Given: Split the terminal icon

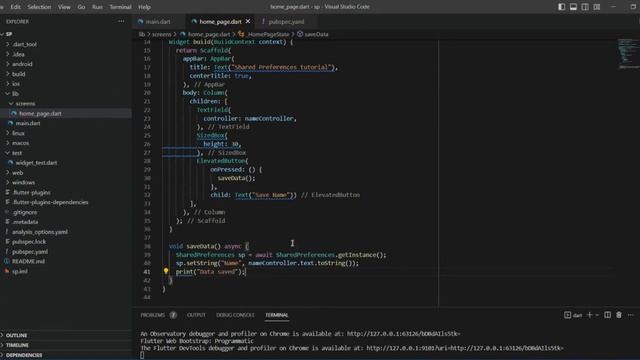Looking at the screenshot, I should click(x=607, y=315).
